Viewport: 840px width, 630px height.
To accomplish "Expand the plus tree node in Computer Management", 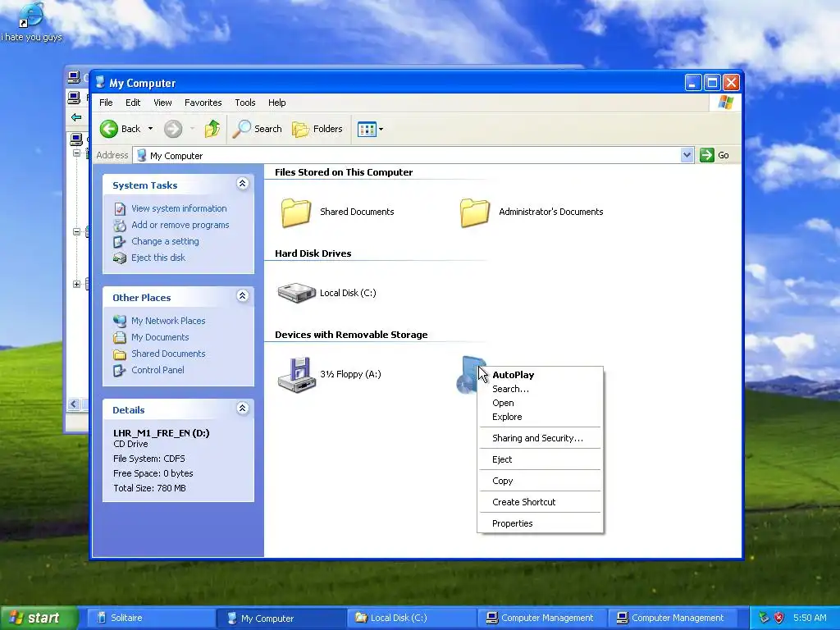I will 76,285.
